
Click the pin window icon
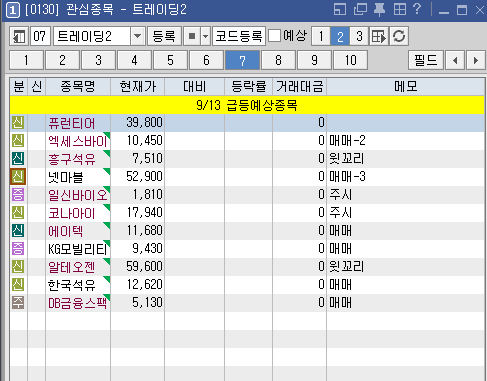pyautogui.click(x=379, y=10)
